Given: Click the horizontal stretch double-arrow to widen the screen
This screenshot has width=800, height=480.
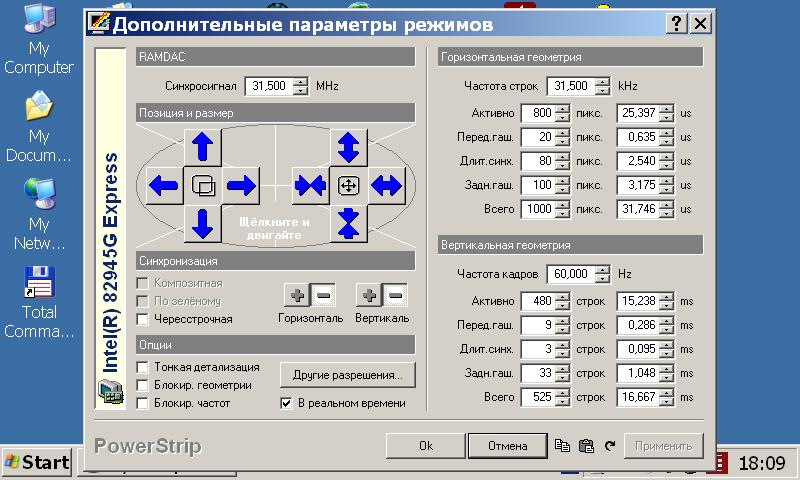Looking at the screenshot, I should (x=386, y=185).
